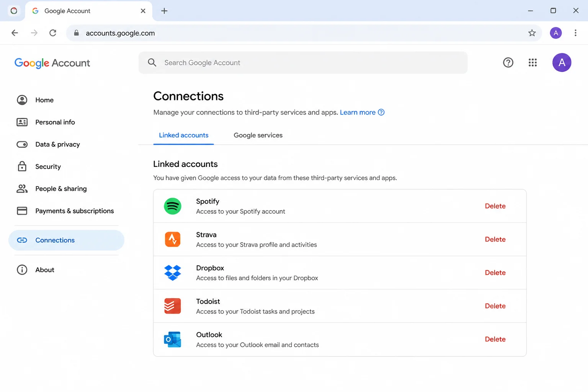Image resolution: width=588 pixels, height=392 pixels.
Task: Delete the Spotify linked account
Action: [x=495, y=206]
